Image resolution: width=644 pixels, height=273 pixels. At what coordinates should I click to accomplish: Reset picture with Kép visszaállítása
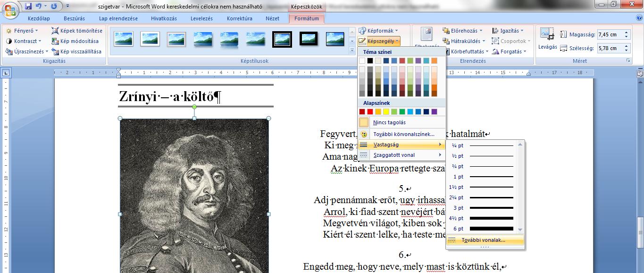(77, 51)
